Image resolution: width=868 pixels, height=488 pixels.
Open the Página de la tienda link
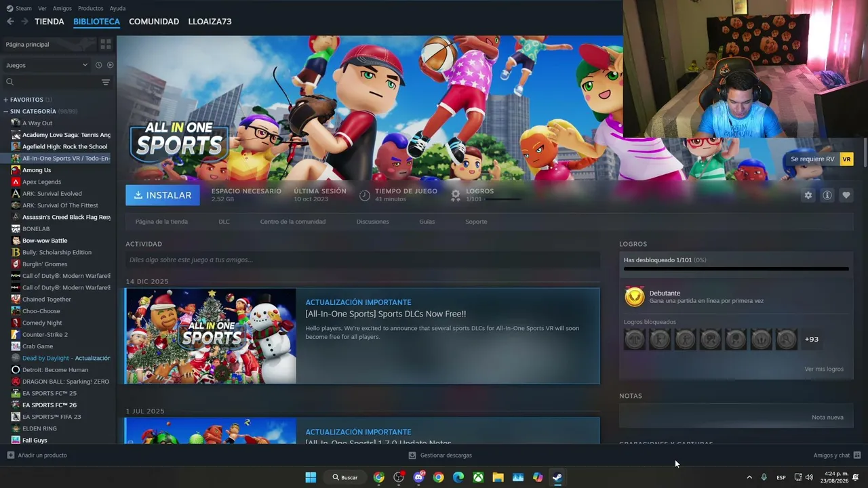click(x=161, y=222)
